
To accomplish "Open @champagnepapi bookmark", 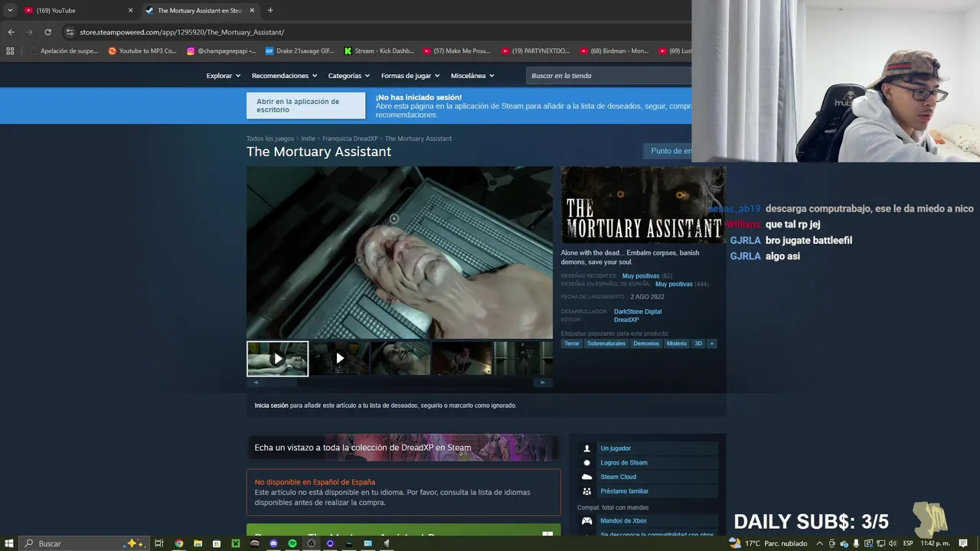I will pos(221,51).
